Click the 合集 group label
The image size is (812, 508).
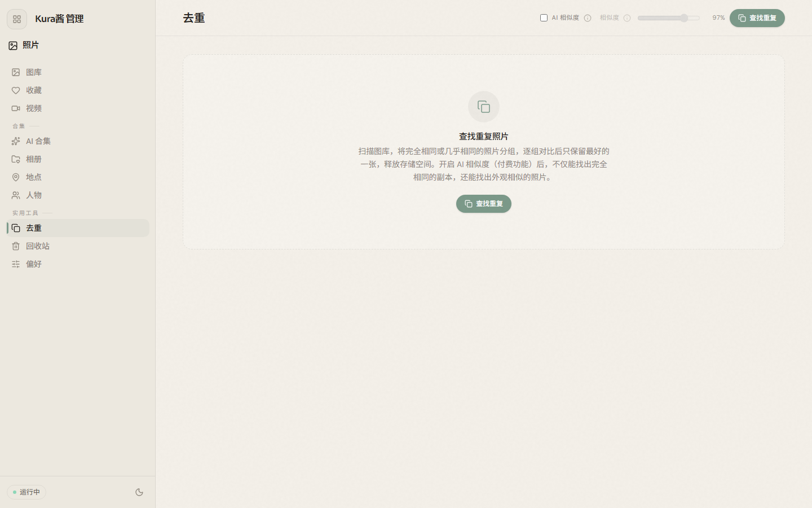point(19,126)
